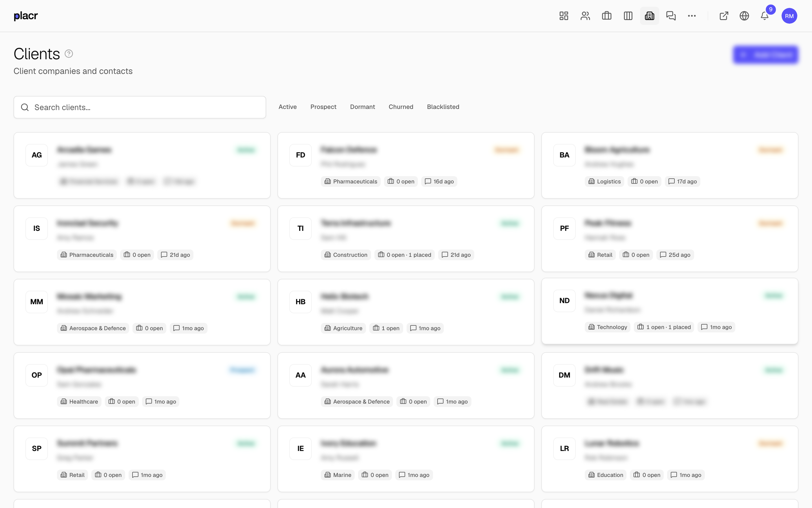The height and width of the screenshot is (508, 812).
Task: Open the candidates people icon
Action: tap(585, 16)
